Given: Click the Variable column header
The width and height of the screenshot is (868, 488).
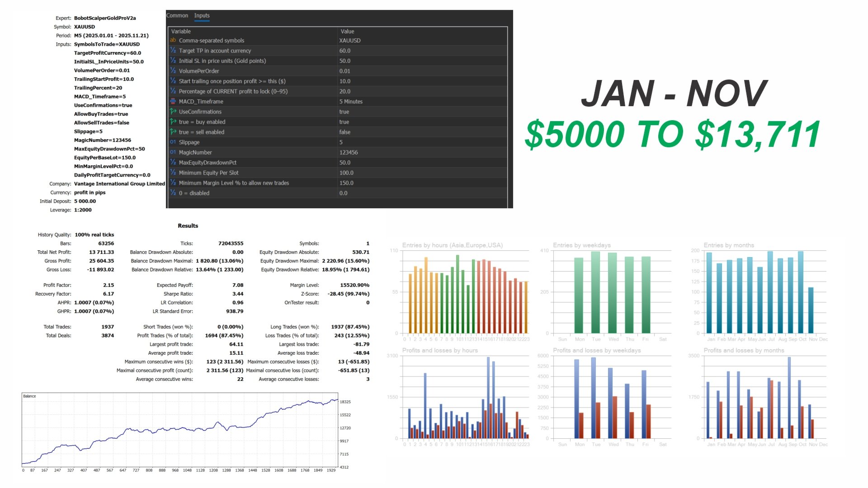Looking at the screenshot, I should [181, 31].
